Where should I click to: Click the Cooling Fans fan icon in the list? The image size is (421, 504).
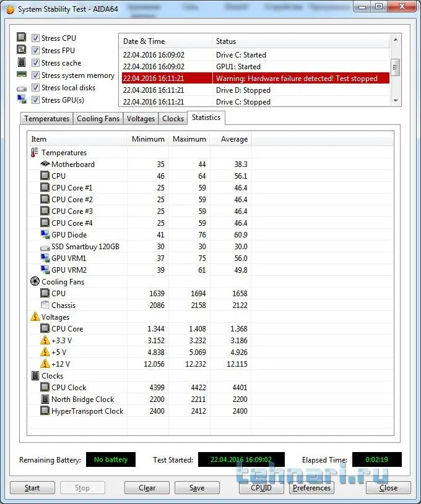[35, 281]
